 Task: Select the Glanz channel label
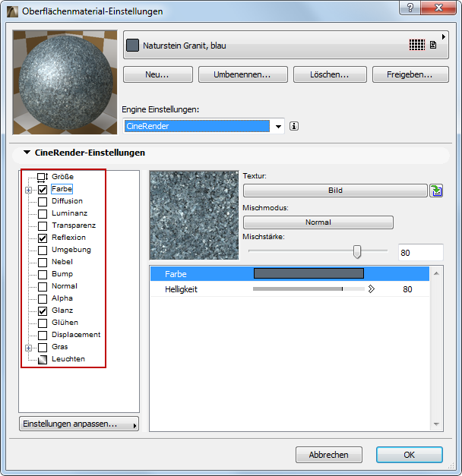coord(62,311)
